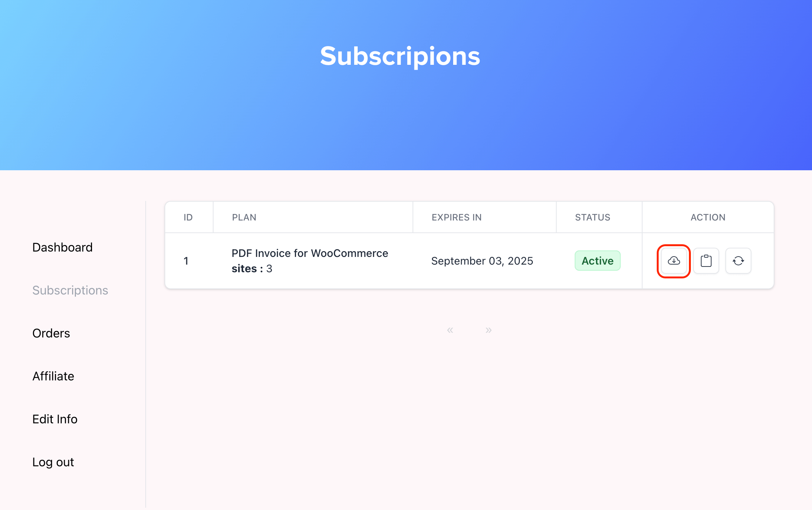812x510 pixels.
Task: Click the PDF Invoice plan name text
Action: pyautogui.click(x=309, y=253)
